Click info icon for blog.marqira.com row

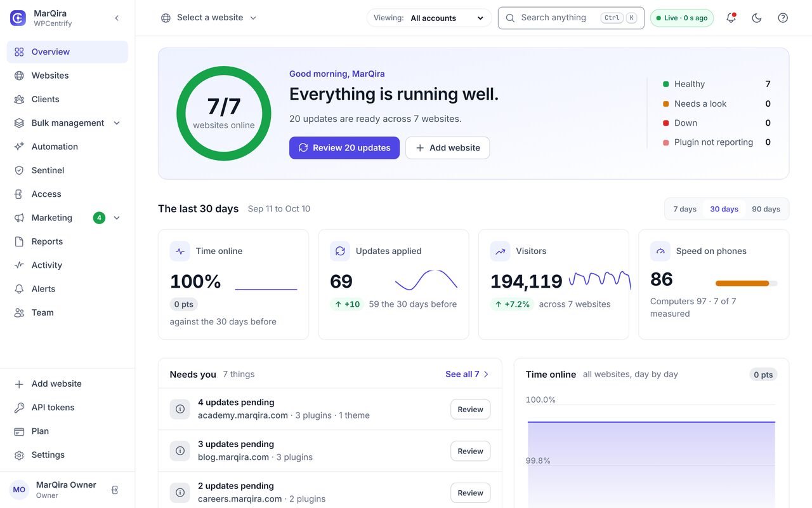coord(180,451)
